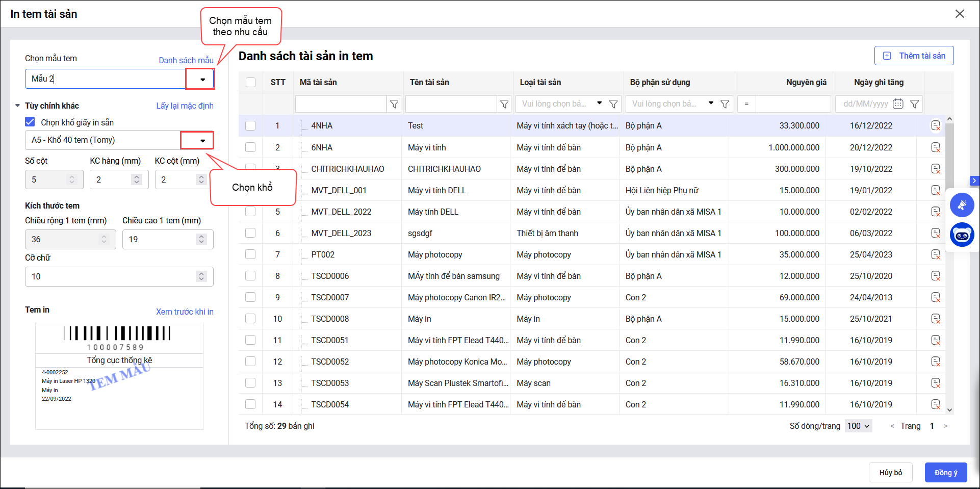This screenshot has height=489, width=980.
Task: Click filter icon for Tên tài sản column
Action: click(504, 104)
